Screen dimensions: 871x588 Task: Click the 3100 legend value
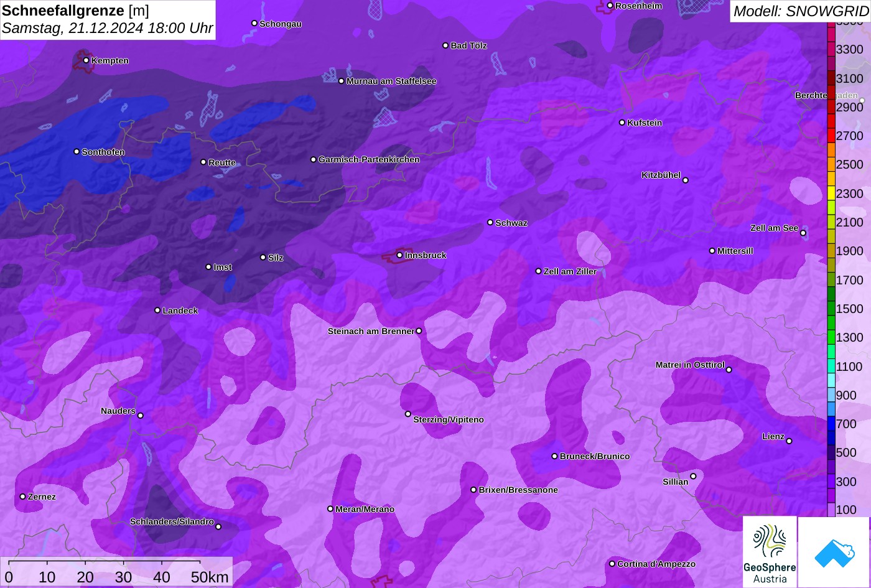850,78
